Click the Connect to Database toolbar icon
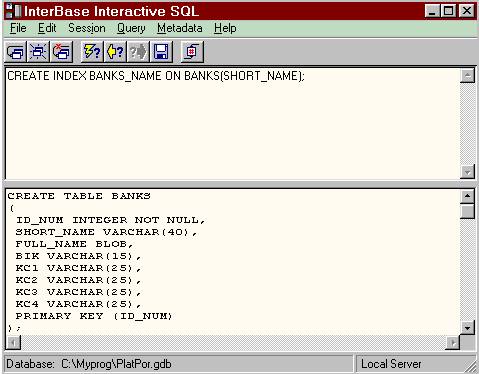This screenshot has height=374, width=479. (15, 52)
